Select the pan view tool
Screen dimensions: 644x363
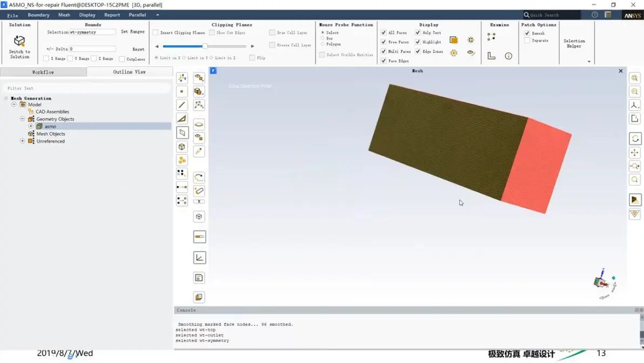(x=635, y=153)
